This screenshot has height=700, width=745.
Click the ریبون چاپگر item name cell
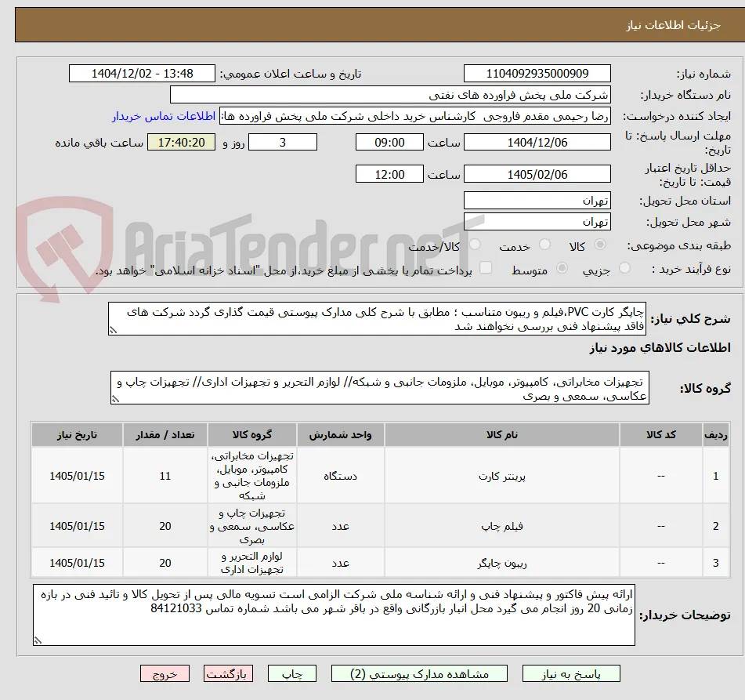(501, 563)
